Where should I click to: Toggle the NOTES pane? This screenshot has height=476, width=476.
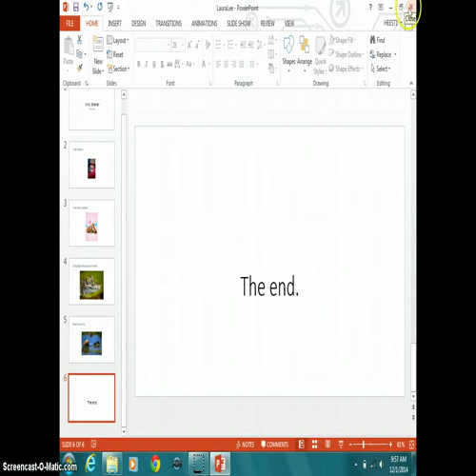245,445
